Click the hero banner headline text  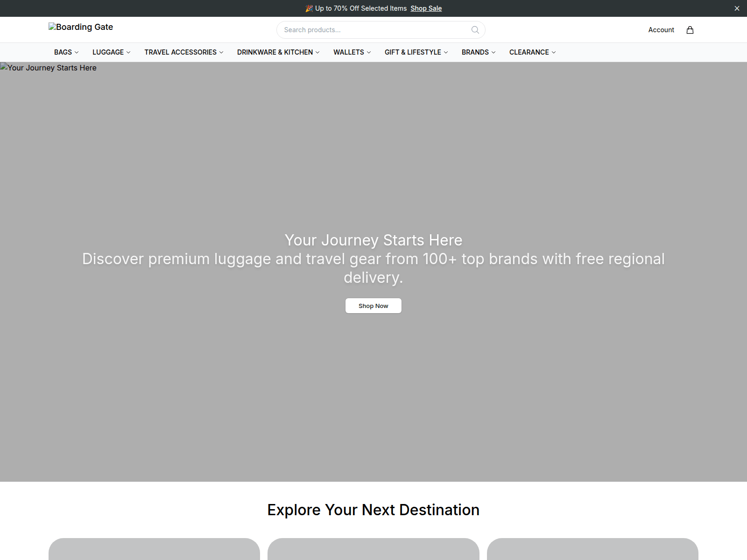tap(373, 240)
